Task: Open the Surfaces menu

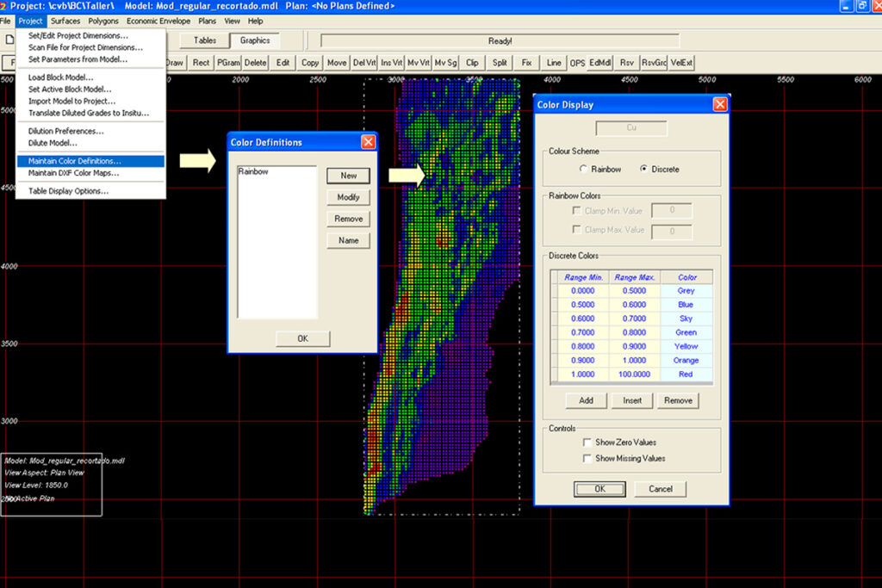Action: (66, 21)
